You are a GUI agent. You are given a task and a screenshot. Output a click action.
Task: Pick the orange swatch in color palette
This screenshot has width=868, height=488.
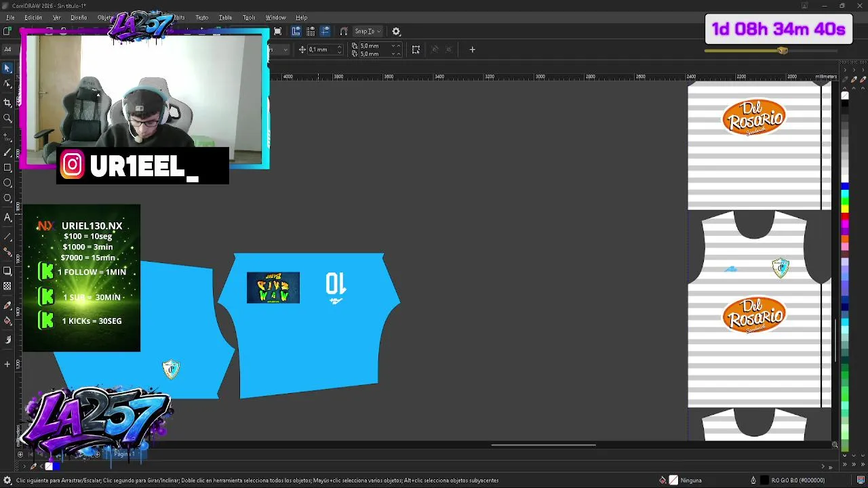tap(844, 239)
